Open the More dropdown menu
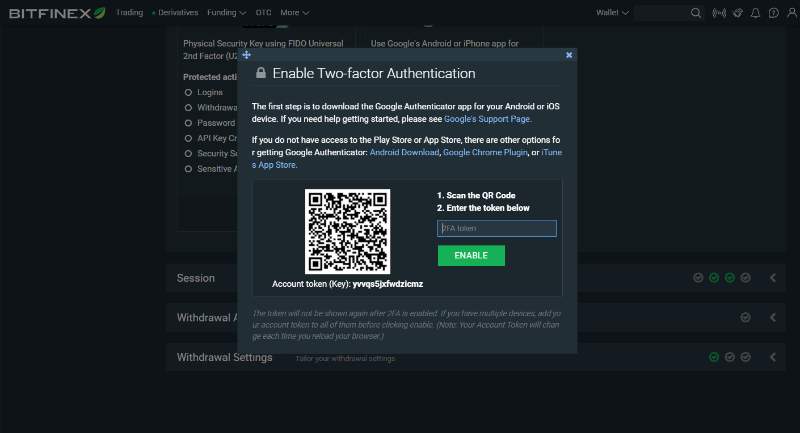Viewport: 800px width, 433px height. (294, 13)
